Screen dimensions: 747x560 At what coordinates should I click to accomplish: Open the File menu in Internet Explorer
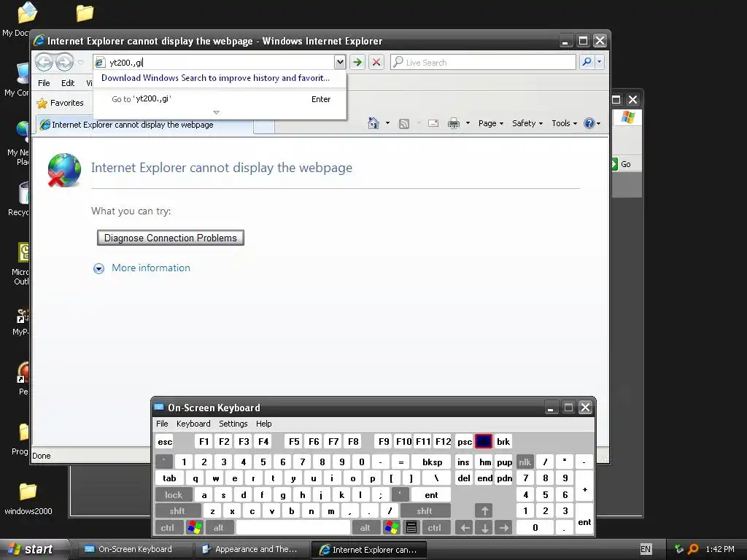(44, 83)
